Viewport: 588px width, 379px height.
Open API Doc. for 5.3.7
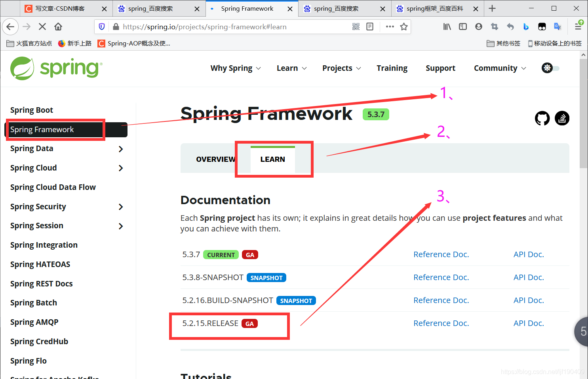pos(529,254)
